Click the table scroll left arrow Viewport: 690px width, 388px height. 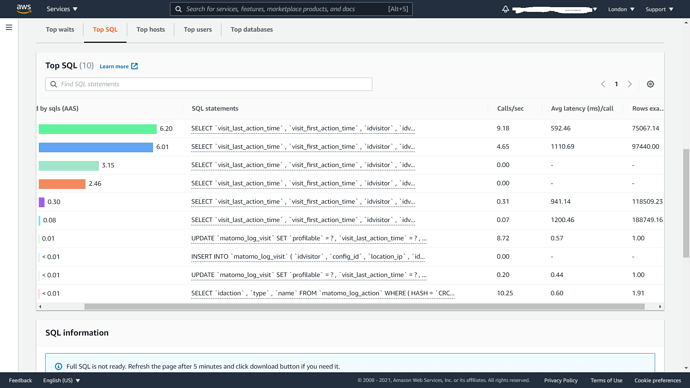(40, 306)
